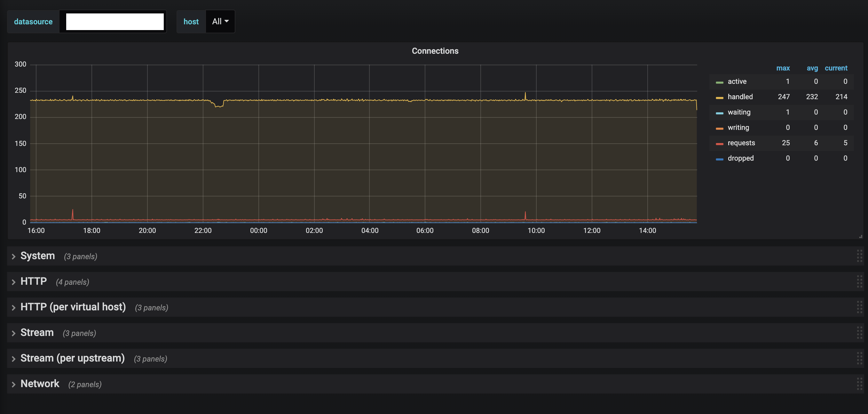Image resolution: width=868 pixels, height=414 pixels.
Task: Click the HTTP row title
Action: [x=34, y=282]
